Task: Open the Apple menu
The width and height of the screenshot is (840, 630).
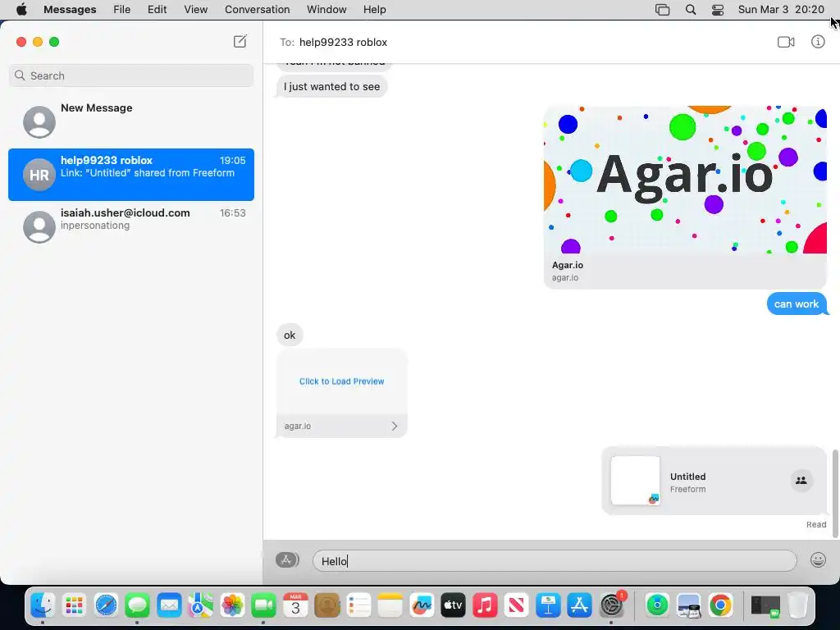Action: click(x=21, y=10)
